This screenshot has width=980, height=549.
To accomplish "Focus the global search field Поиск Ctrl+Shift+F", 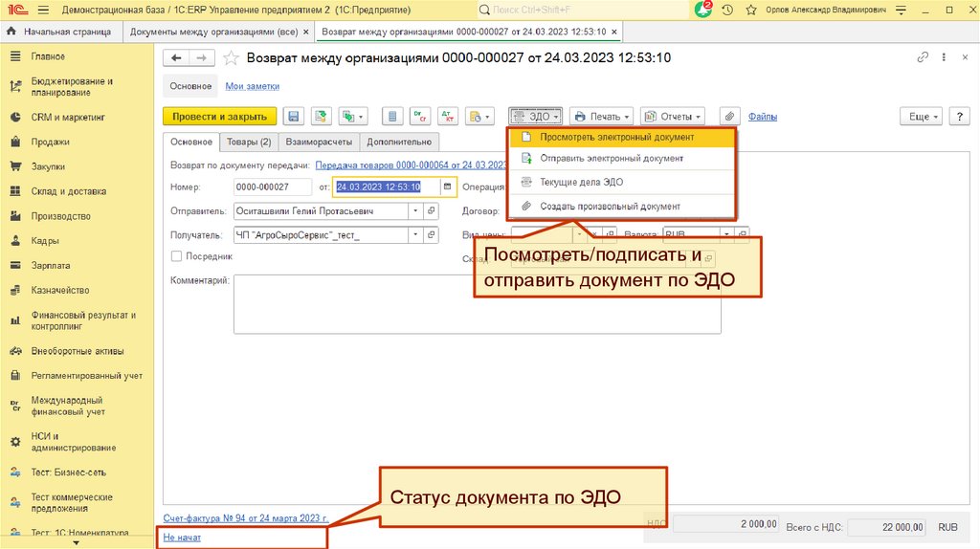I will pos(583,10).
